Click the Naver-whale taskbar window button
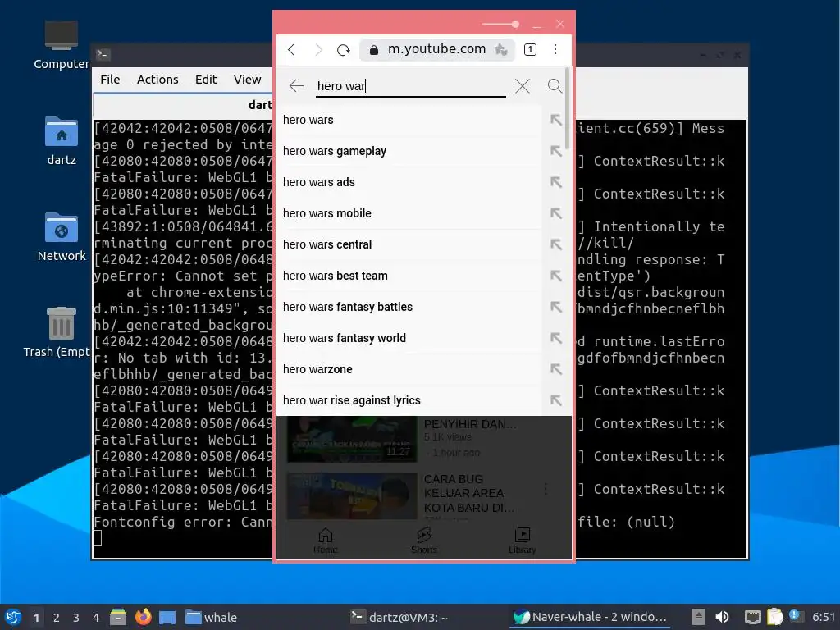Viewport: 840px width, 630px height. point(591,617)
